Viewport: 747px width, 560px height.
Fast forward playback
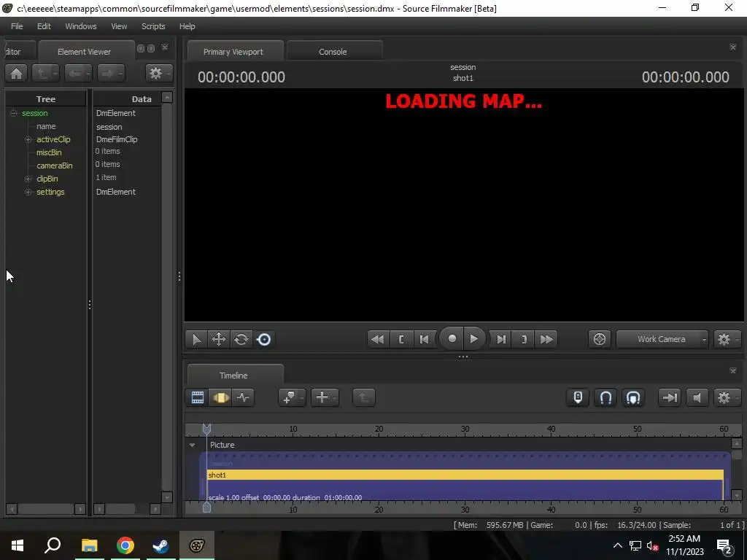[x=546, y=340]
